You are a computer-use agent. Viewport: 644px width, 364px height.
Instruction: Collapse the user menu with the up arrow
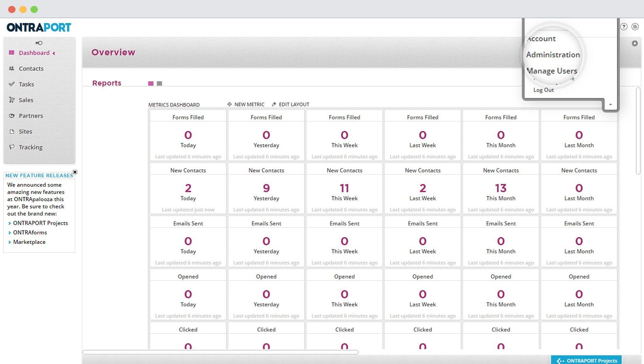point(610,104)
